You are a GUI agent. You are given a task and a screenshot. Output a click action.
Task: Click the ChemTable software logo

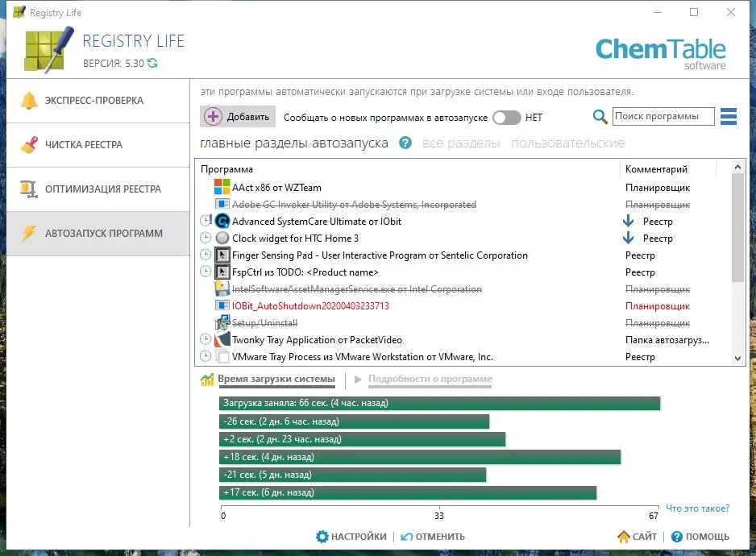(661, 53)
